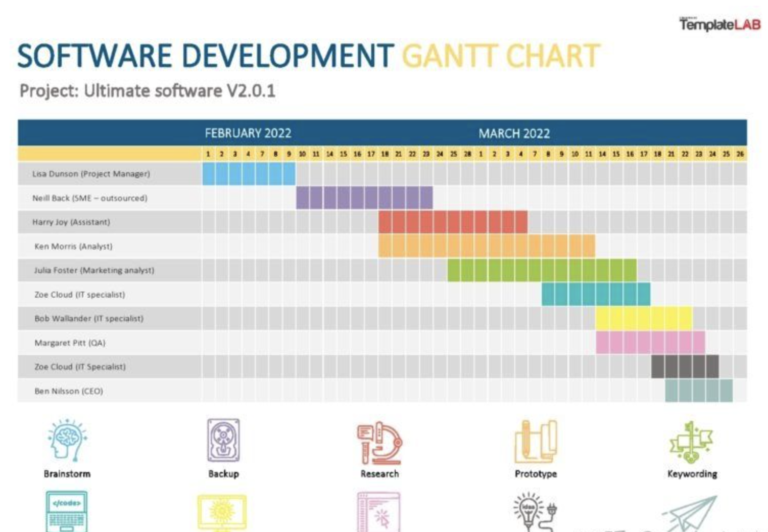Click the Backup hard drive icon
The height and width of the screenshot is (532, 768).
tap(223, 440)
